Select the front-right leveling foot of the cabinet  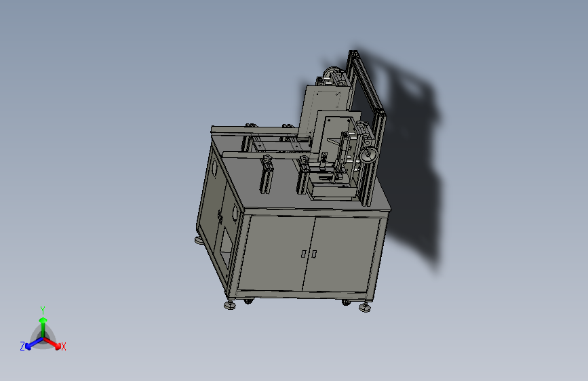pos(364,307)
